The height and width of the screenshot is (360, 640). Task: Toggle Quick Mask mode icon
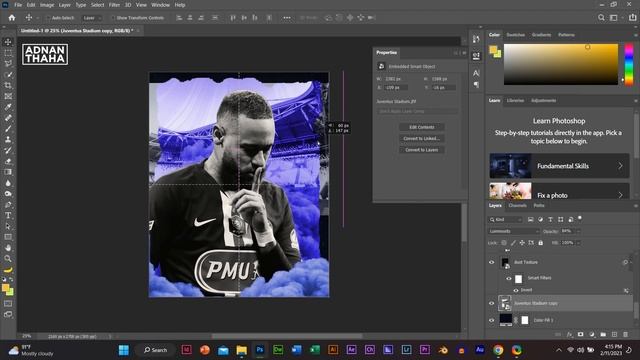pos(8,304)
